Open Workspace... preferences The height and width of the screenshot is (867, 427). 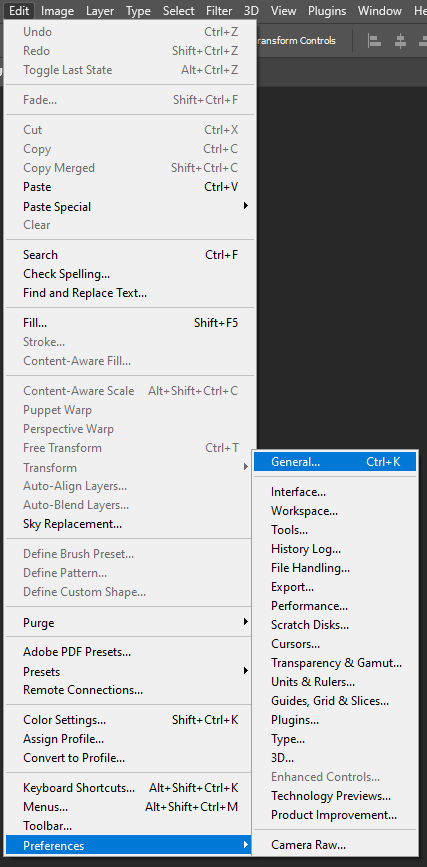[335, 511]
